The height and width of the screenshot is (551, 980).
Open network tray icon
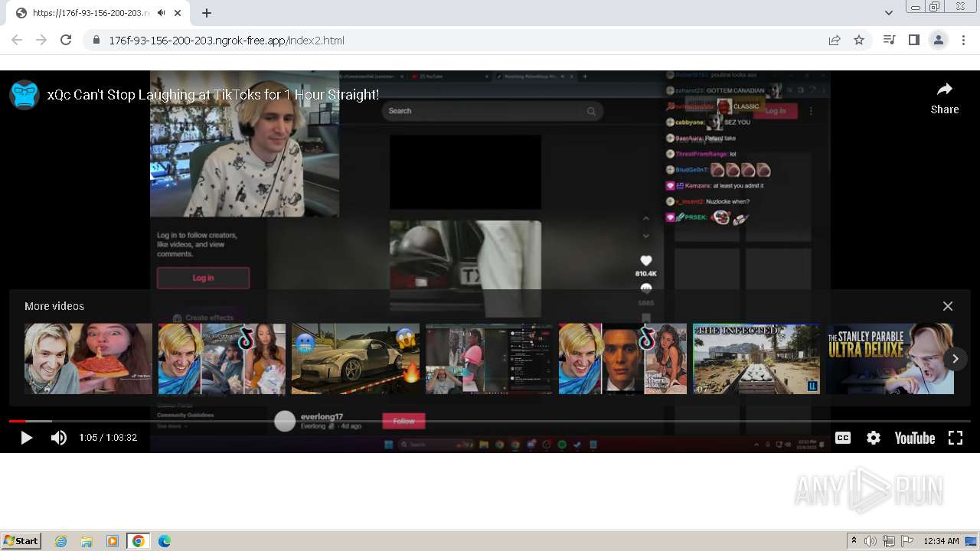889,541
